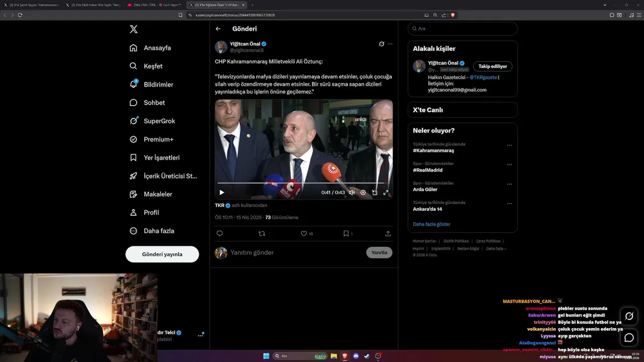Open the #Kahramanmaraş trend
Viewport: 644px width, 362px height.
433,150
